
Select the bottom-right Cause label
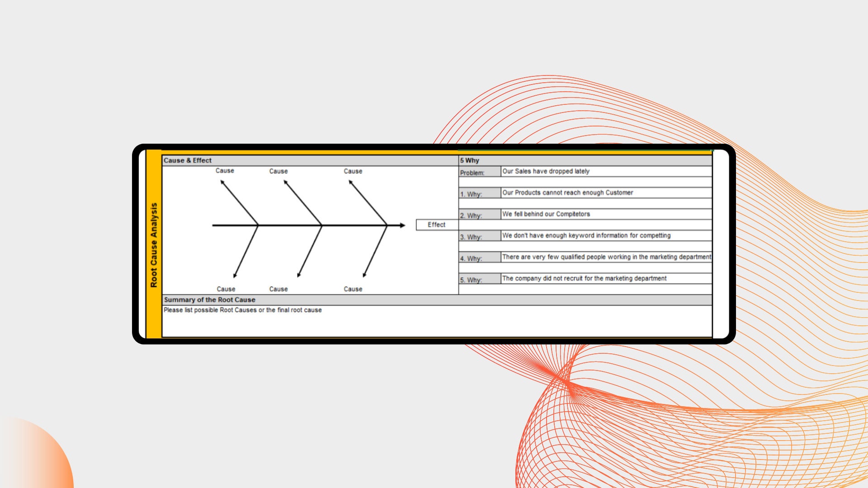[353, 289]
